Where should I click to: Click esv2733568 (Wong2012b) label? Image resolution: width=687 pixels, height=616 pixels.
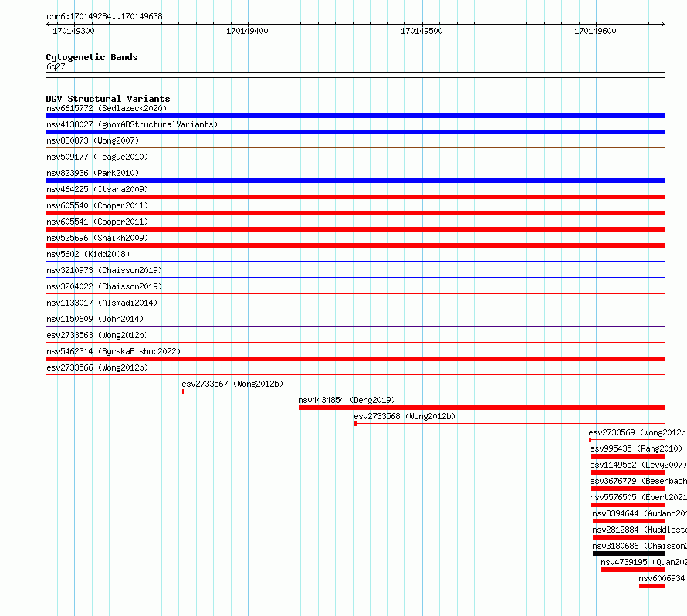tap(404, 416)
